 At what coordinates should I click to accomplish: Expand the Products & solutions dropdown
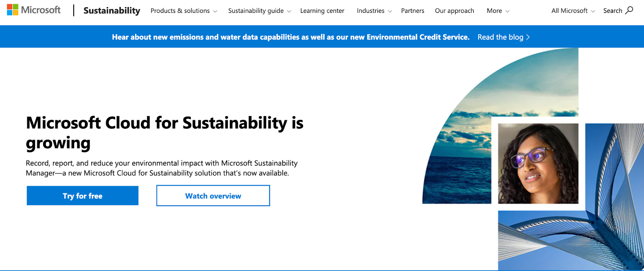[x=184, y=11]
